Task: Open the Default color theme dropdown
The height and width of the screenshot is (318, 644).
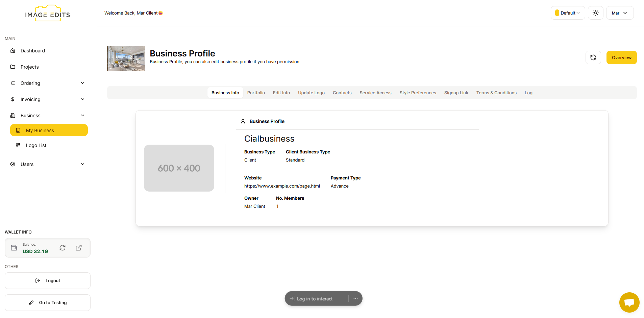Action: pyautogui.click(x=568, y=13)
